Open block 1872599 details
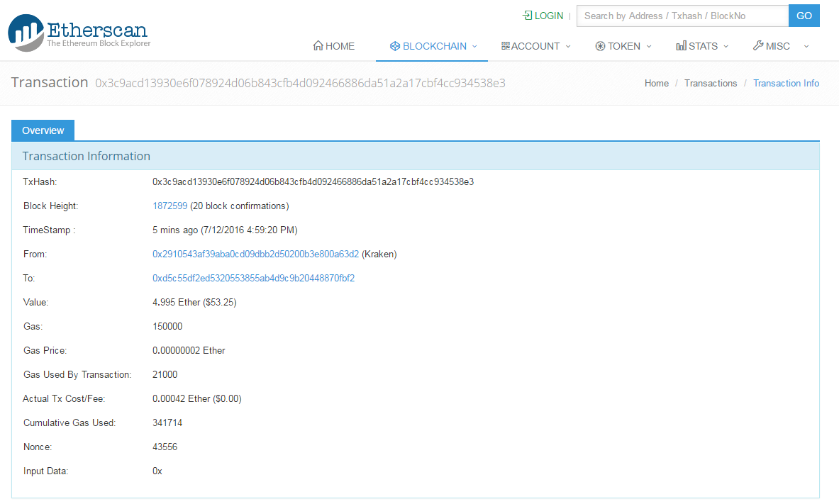The image size is (839, 504). pyautogui.click(x=170, y=206)
